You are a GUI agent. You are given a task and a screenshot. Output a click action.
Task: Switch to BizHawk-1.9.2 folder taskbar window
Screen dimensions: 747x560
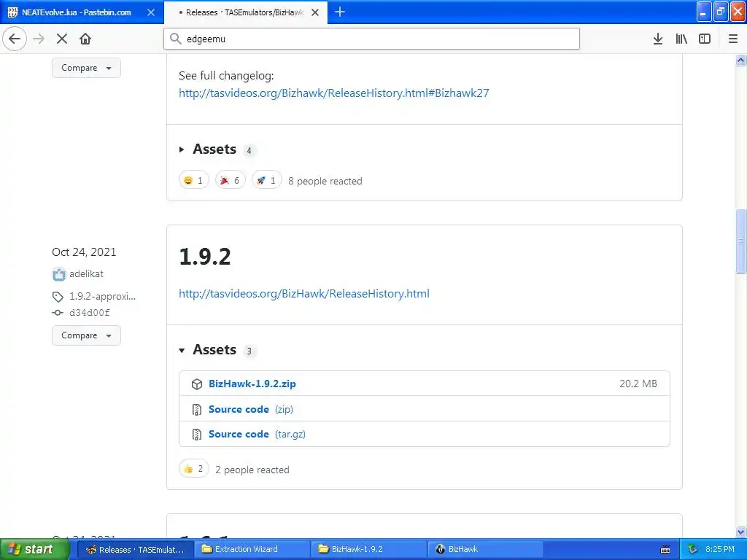pyautogui.click(x=368, y=549)
